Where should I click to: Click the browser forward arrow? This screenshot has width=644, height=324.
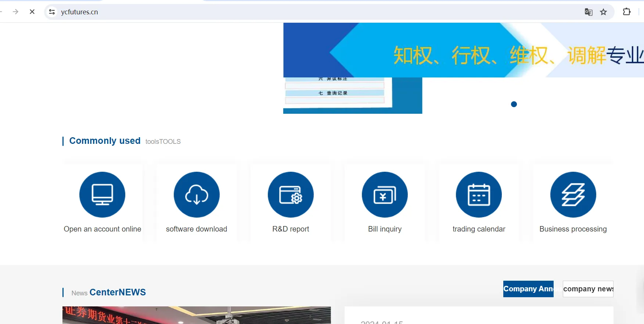[x=15, y=12]
